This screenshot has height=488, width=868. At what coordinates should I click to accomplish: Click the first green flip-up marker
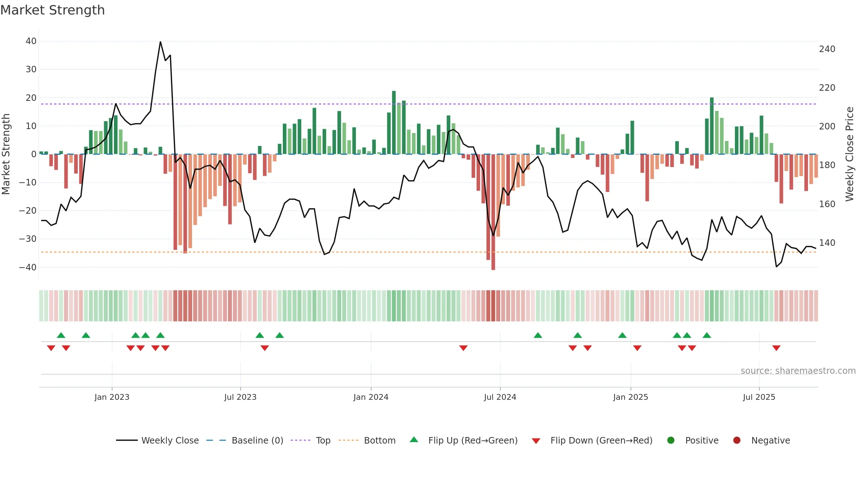coord(61,335)
